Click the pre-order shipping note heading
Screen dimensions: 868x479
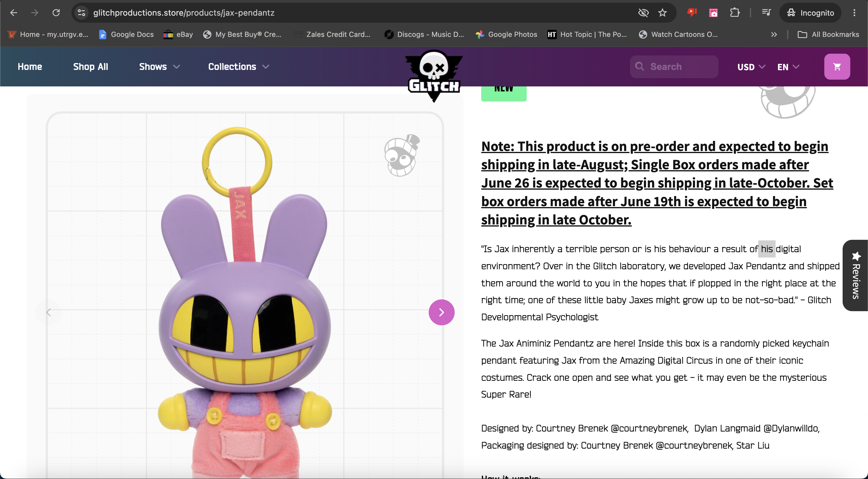point(657,183)
